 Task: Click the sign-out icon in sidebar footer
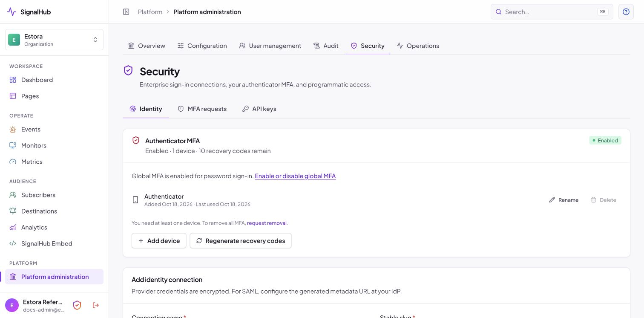coord(96,305)
